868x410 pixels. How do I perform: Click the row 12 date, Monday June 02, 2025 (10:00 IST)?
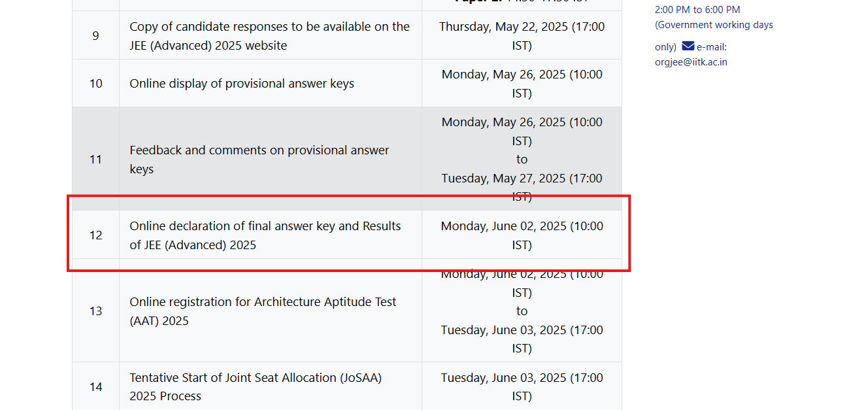[x=522, y=235]
